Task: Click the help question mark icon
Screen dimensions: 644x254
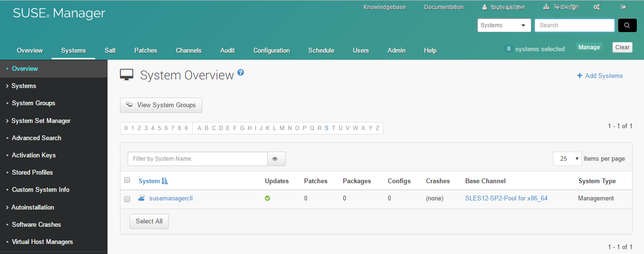Action: coord(241,73)
